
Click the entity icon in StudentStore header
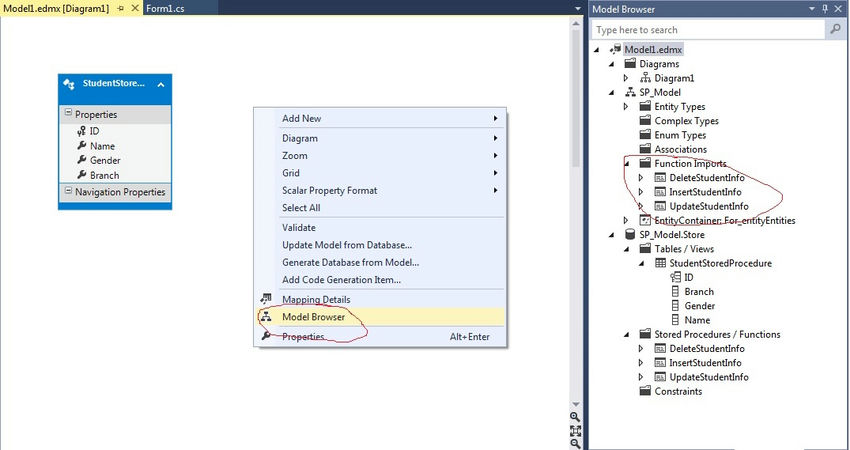pos(69,84)
